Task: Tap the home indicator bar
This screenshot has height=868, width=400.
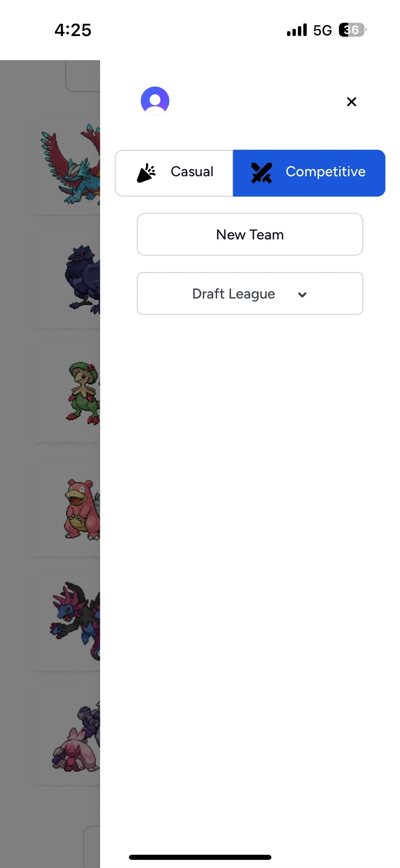Action: [x=200, y=857]
